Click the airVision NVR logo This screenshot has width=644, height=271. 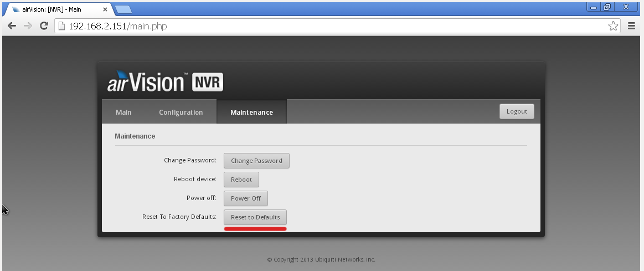point(165,81)
